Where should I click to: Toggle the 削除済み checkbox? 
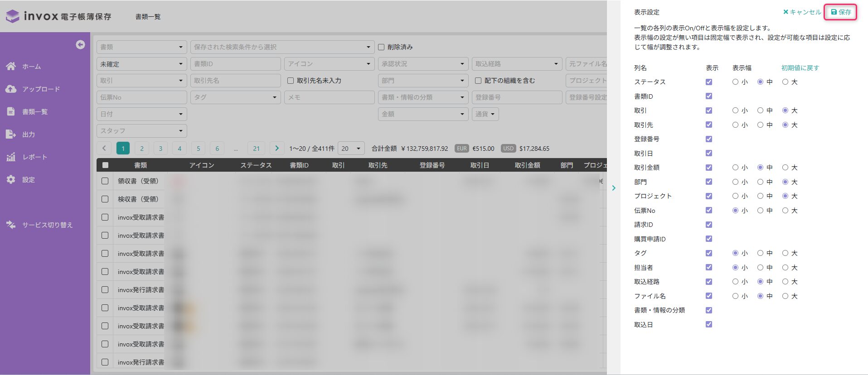pyautogui.click(x=381, y=47)
